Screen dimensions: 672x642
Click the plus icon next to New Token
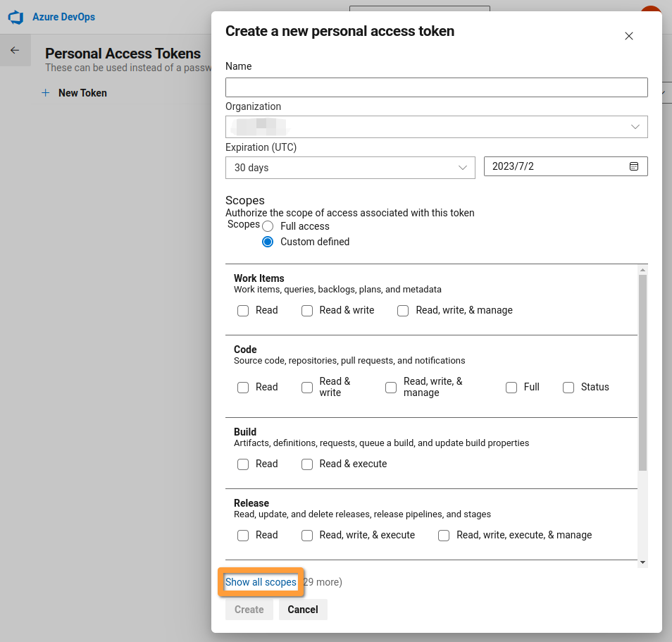pos(45,92)
